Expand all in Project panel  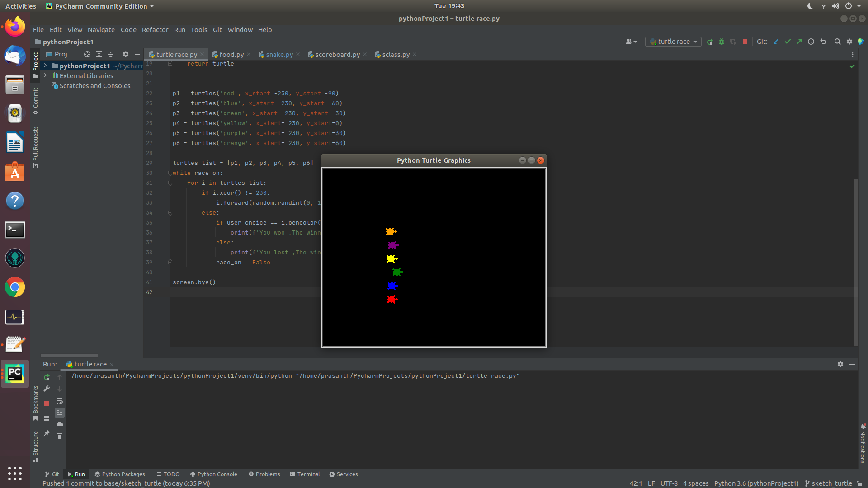[x=99, y=54]
